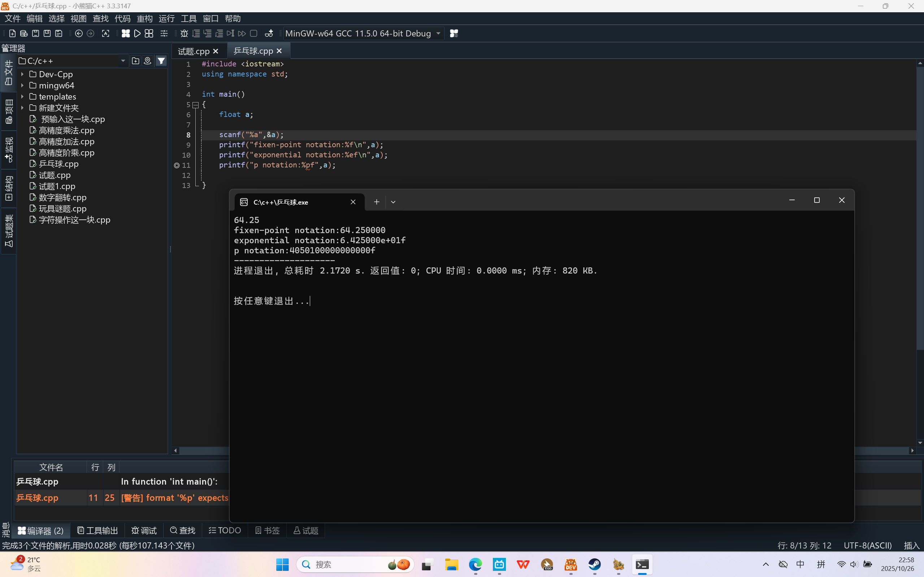The image size is (924, 577).
Task: Click the new folder icon in file panel
Action: pos(135,61)
